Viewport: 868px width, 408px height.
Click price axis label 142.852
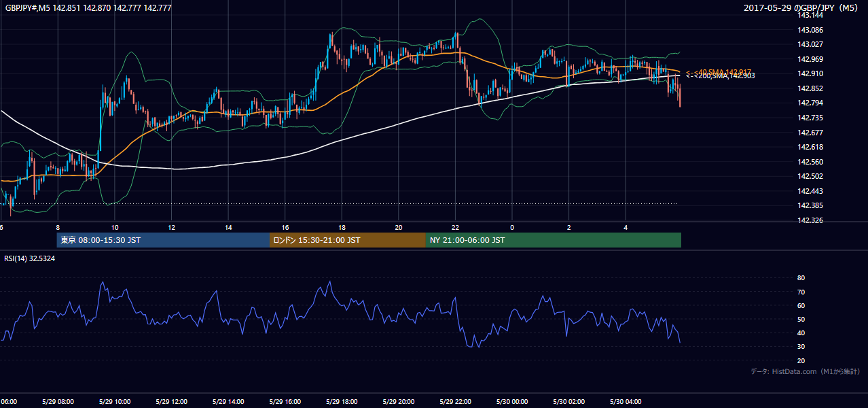(810, 88)
